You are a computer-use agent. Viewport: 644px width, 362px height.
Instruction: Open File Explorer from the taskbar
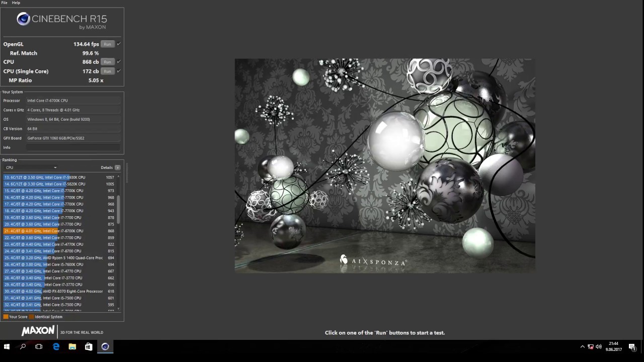pos(72,346)
